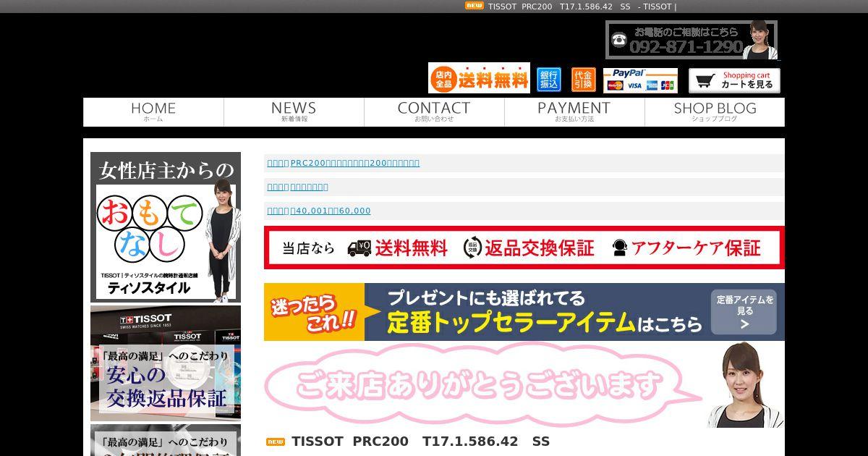Click the return exchange guarantee icon
868x456 pixels.
click(473, 248)
